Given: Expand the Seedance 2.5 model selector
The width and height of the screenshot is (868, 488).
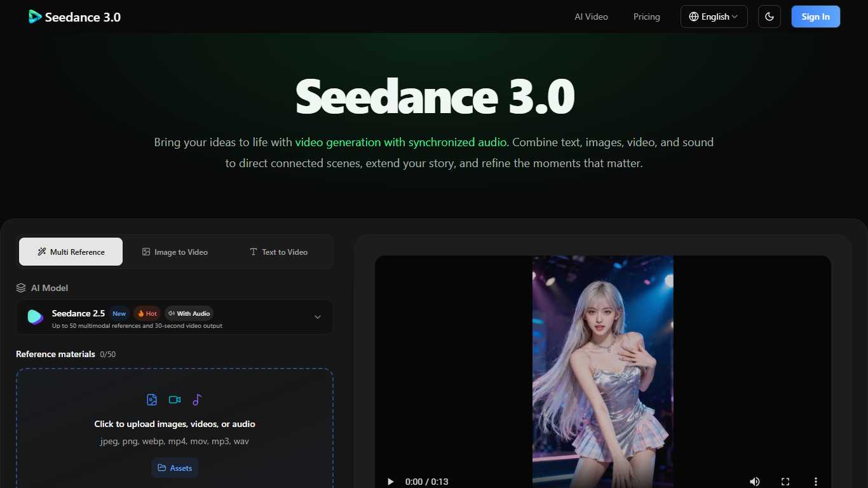Looking at the screenshot, I should pos(174,317).
